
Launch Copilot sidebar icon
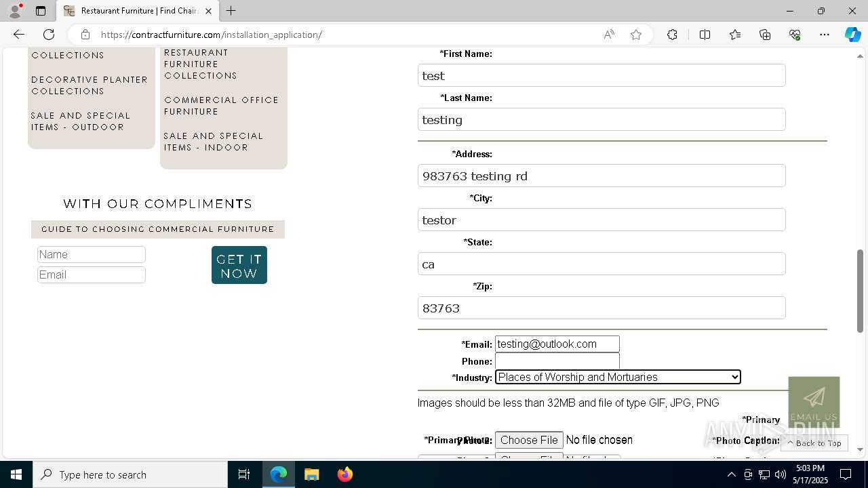(x=852, y=35)
